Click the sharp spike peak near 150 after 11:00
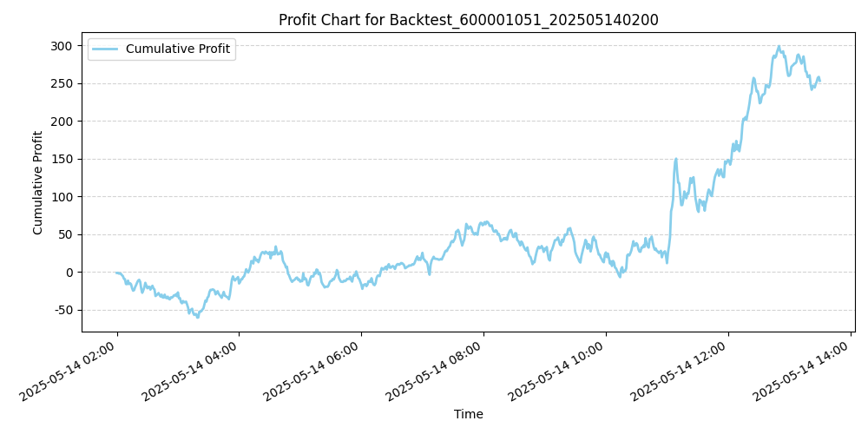This screenshot has width=868, height=434. coord(676,159)
